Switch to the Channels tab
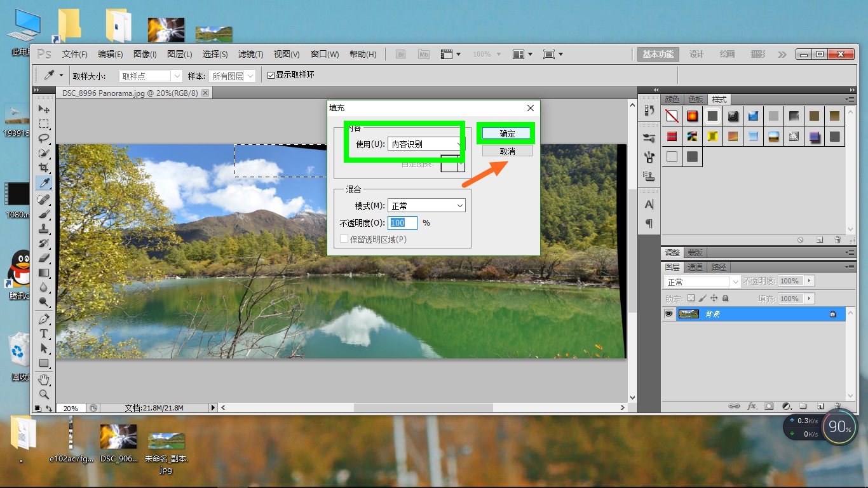Screen dimensions: 868x488 [x=695, y=267]
